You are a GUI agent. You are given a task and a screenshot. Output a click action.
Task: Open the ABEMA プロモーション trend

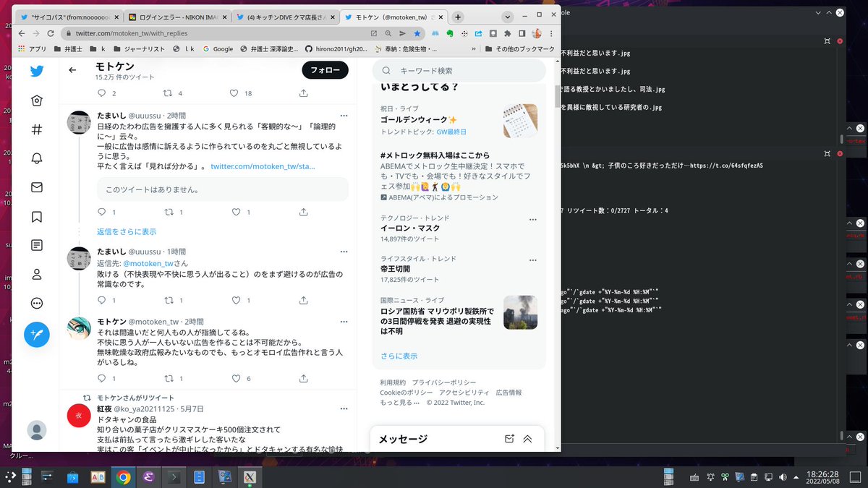tap(459, 176)
